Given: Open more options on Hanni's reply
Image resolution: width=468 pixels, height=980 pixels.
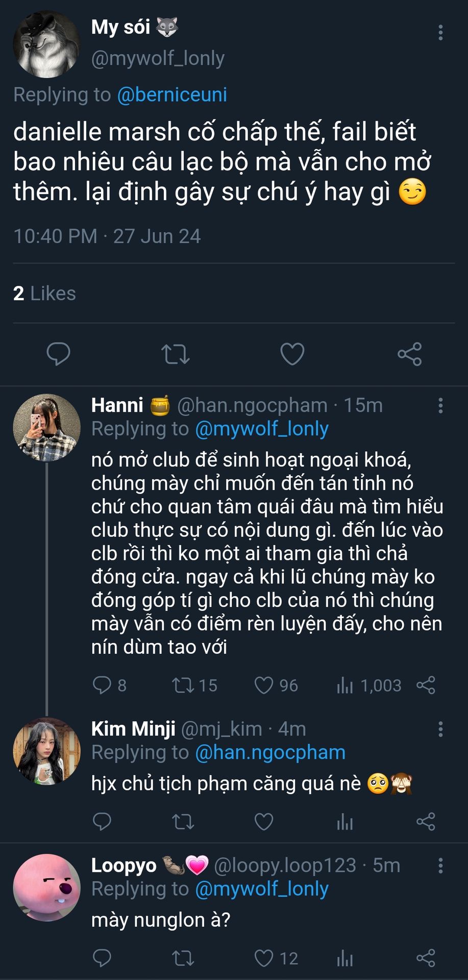Looking at the screenshot, I should (x=440, y=406).
